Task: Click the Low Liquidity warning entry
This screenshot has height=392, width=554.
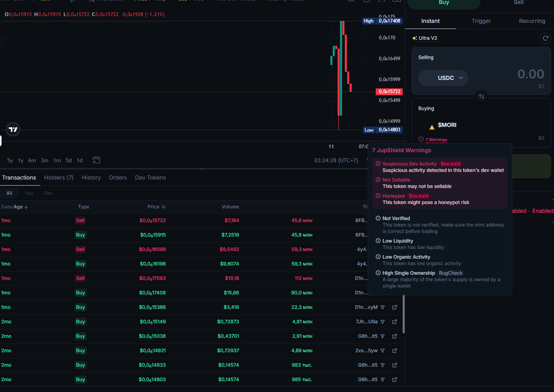Action: (x=440, y=244)
